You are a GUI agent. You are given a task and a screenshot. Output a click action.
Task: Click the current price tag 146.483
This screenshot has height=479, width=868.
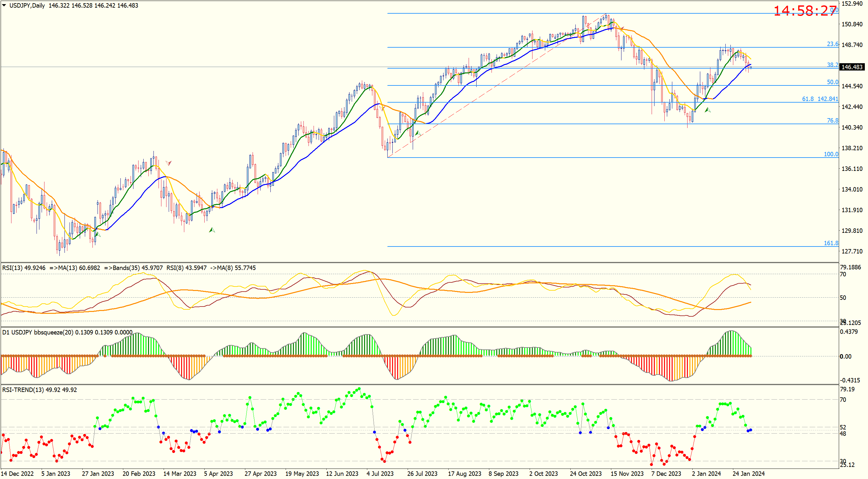click(851, 67)
